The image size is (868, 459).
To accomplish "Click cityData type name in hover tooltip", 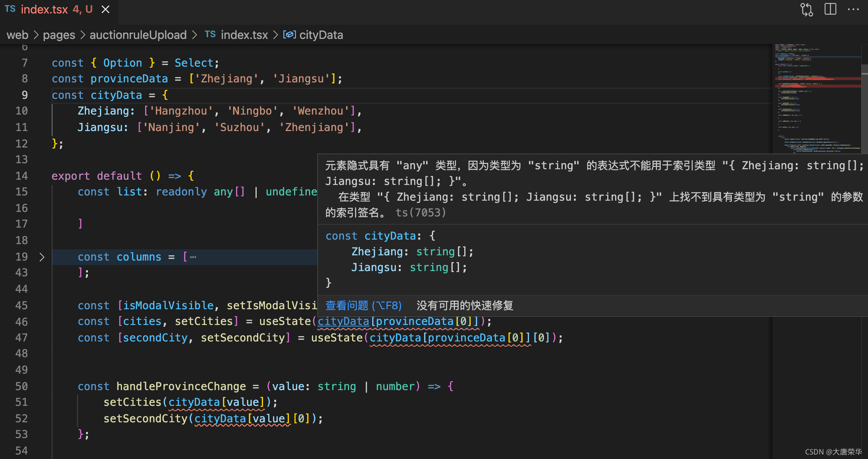I will point(390,236).
